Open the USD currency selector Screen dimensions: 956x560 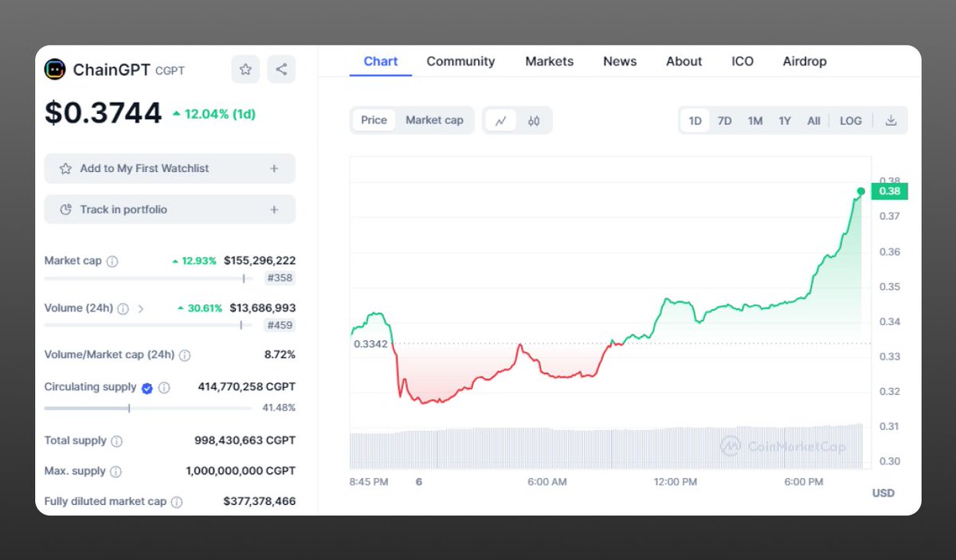click(x=883, y=493)
